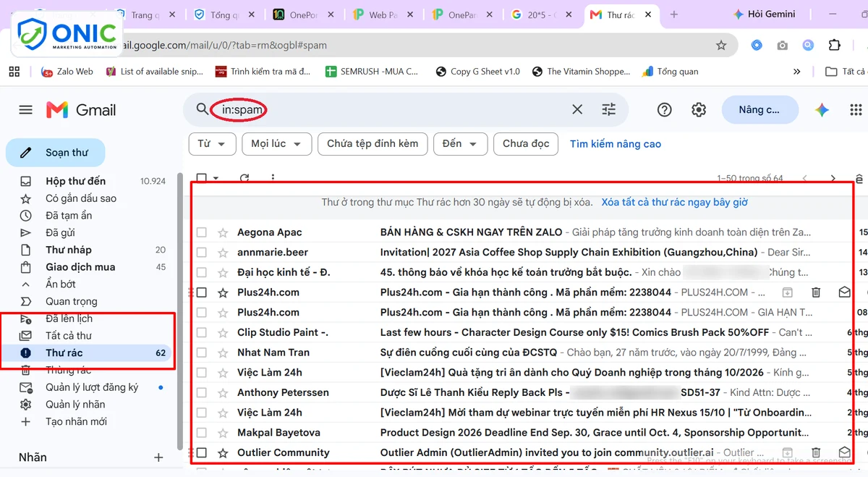Delete the Outlier Community email via trash icon
Image resolution: width=868 pixels, height=477 pixels.
tap(816, 452)
